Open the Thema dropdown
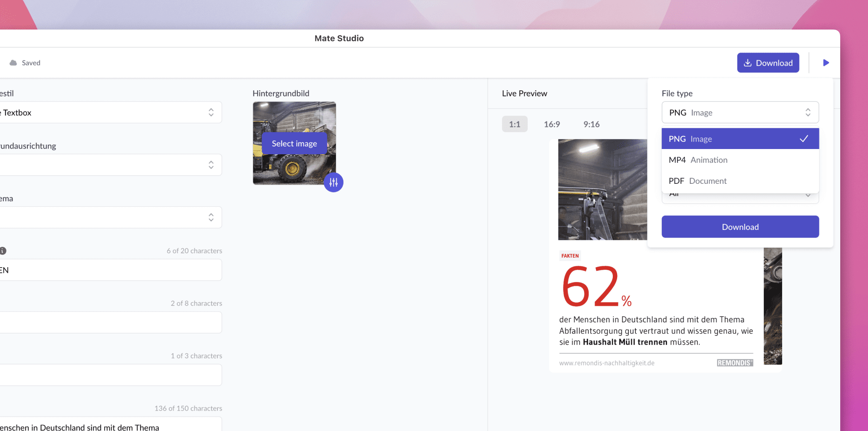 [x=111, y=217]
